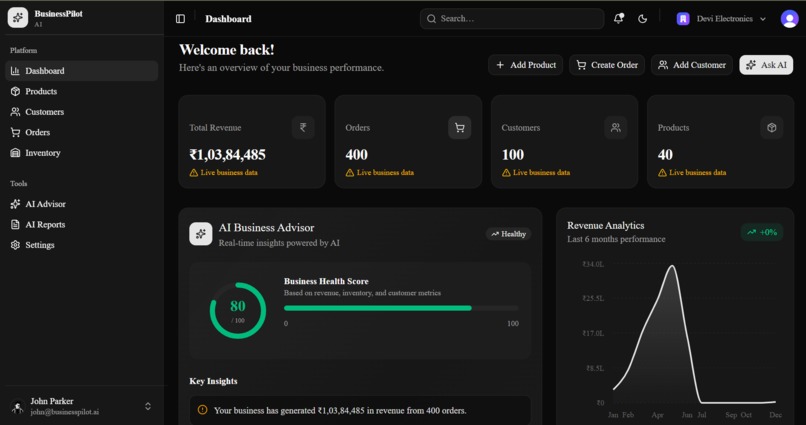Go to Products in sidebar

(82, 91)
